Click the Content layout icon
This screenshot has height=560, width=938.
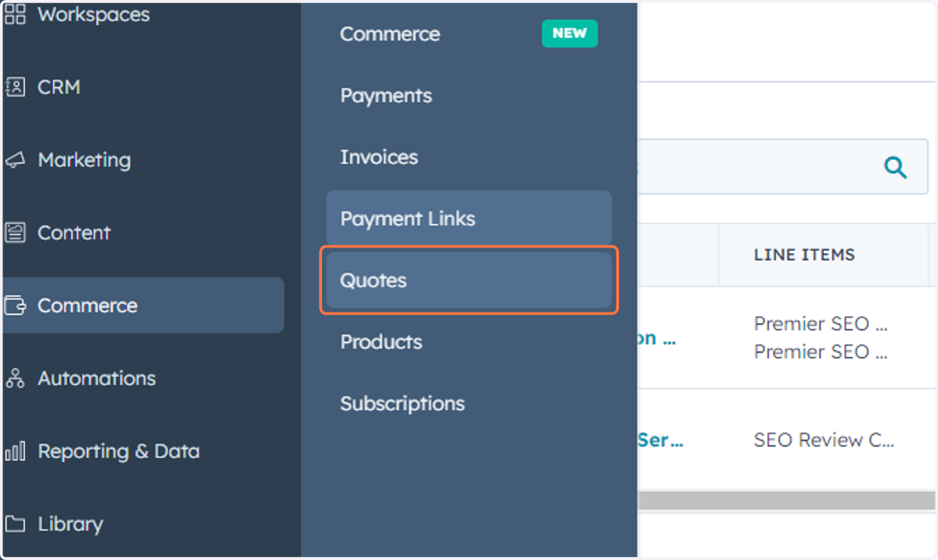[x=16, y=233]
